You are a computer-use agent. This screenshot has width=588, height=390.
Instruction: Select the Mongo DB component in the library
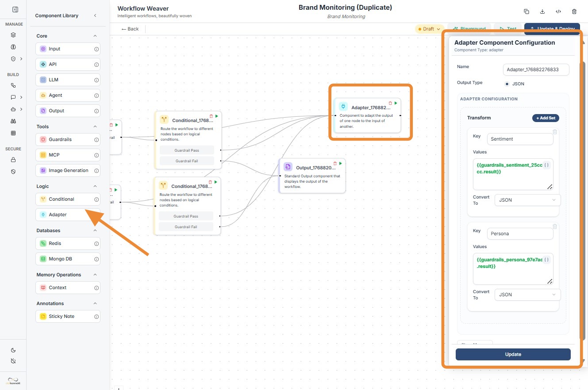(68, 259)
